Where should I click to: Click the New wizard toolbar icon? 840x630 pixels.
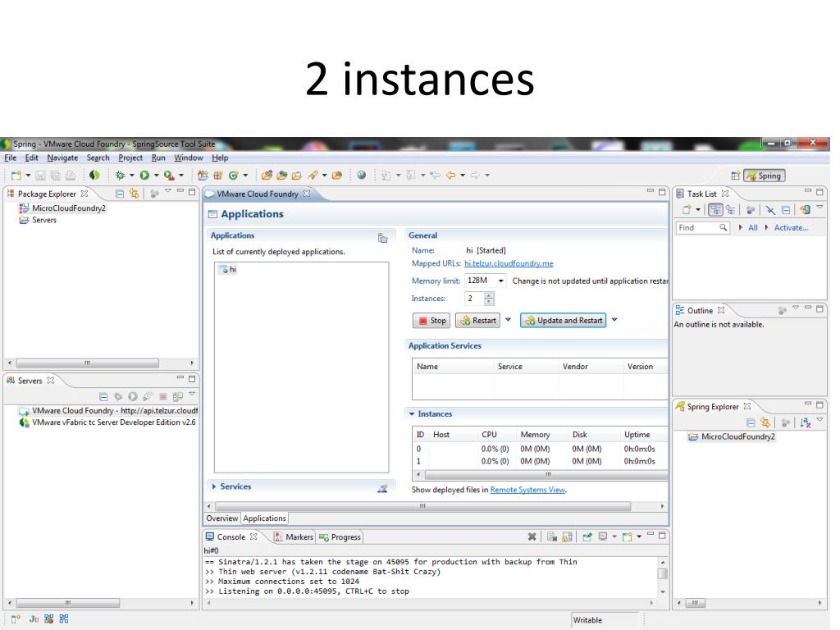16,176
